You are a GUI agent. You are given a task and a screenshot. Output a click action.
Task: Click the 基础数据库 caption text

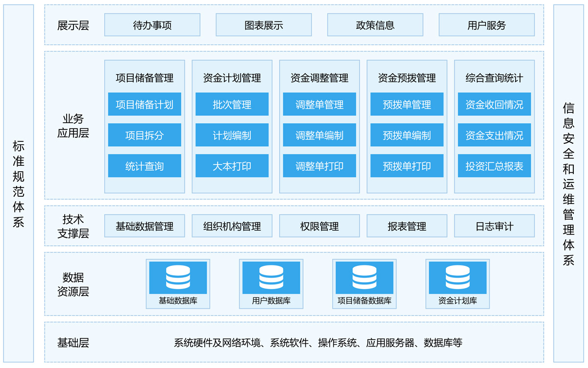click(x=178, y=301)
